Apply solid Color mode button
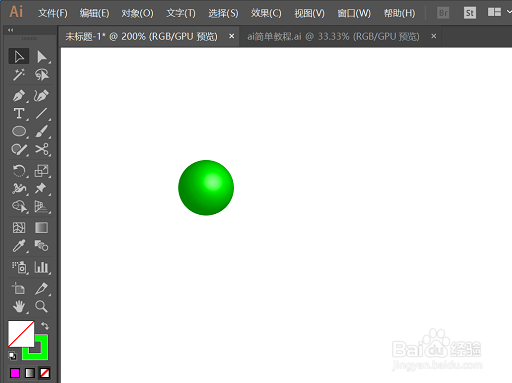The width and height of the screenshot is (512, 383). pos(15,373)
